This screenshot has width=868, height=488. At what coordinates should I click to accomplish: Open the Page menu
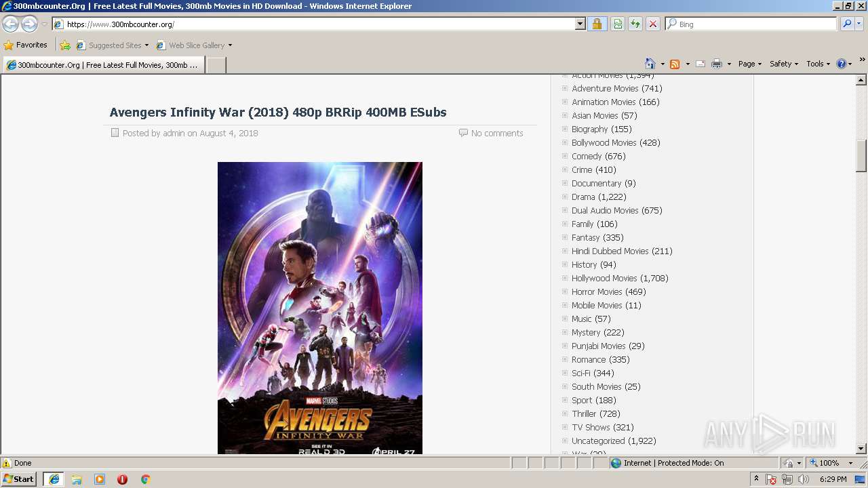point(749,64)
